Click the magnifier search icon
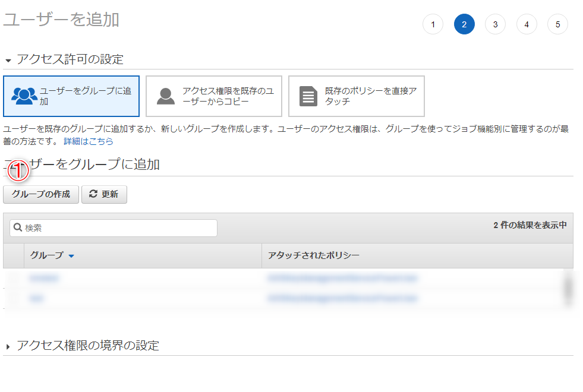 (17, 227)
